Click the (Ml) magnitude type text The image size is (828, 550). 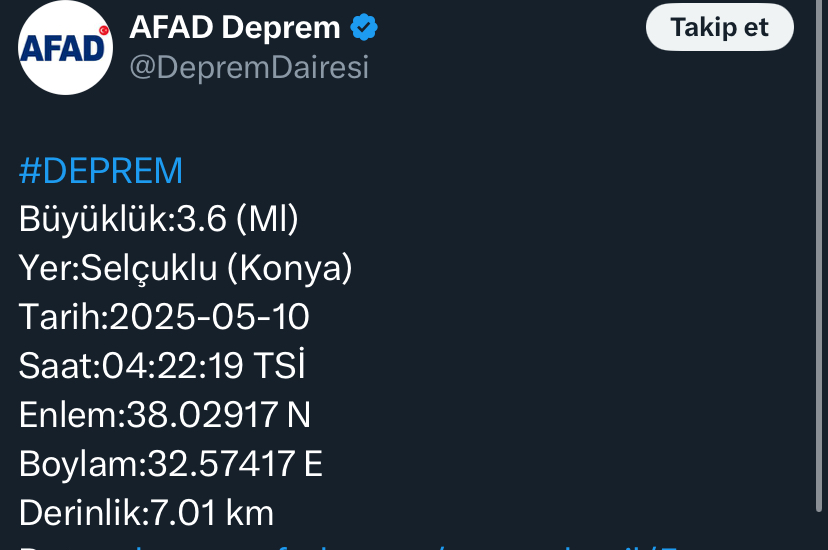coord(267,219)
